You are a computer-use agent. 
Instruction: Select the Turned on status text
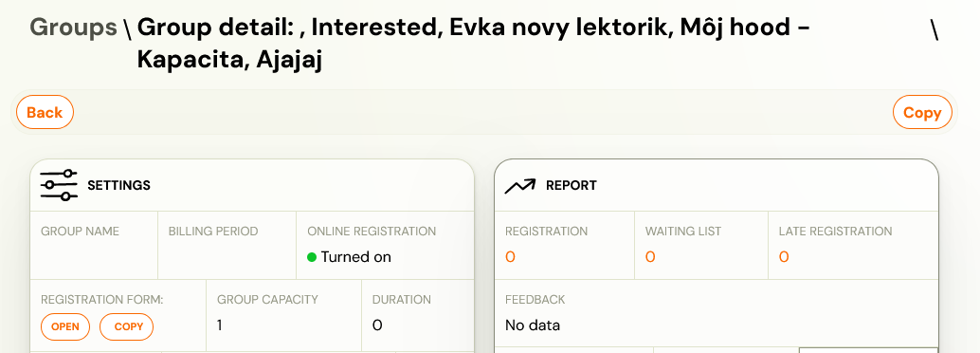pyautogui.click(x=356, y=257)
